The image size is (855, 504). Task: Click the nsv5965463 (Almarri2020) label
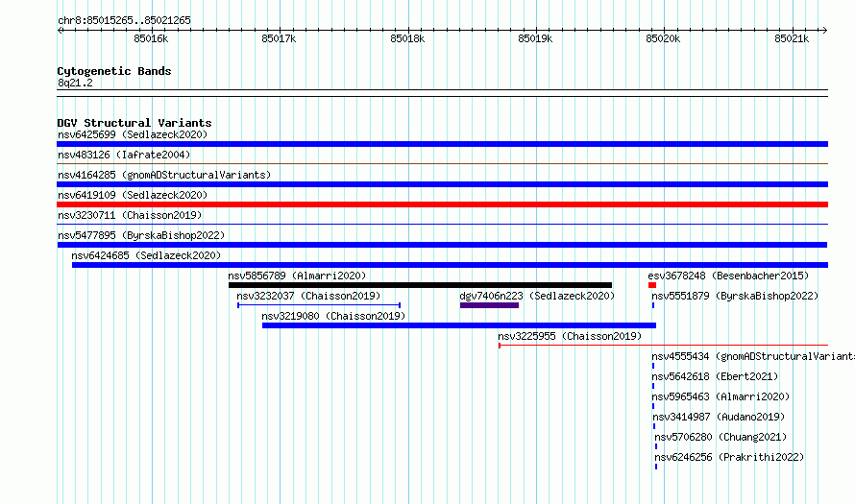[721, 396]
